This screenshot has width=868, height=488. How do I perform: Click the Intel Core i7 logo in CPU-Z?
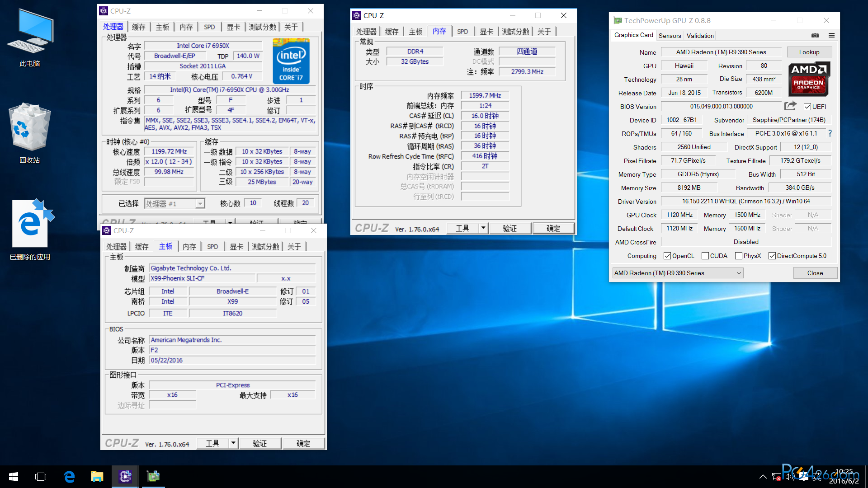291,61
